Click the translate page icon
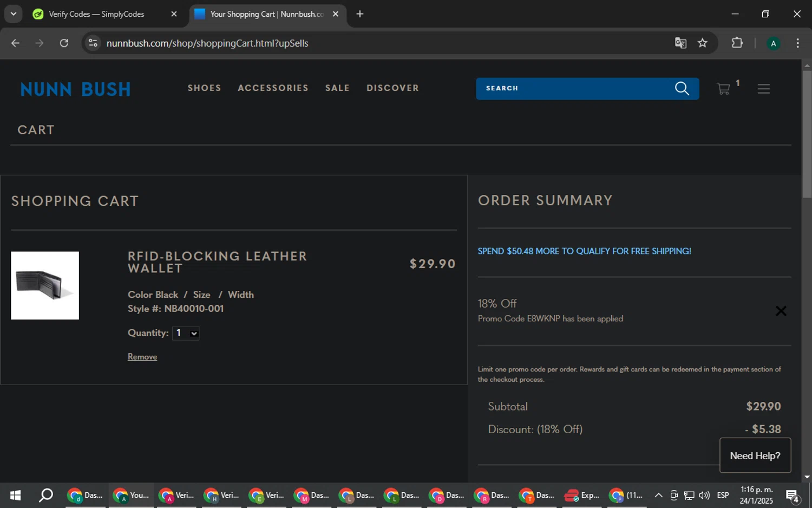 point(680,43)
